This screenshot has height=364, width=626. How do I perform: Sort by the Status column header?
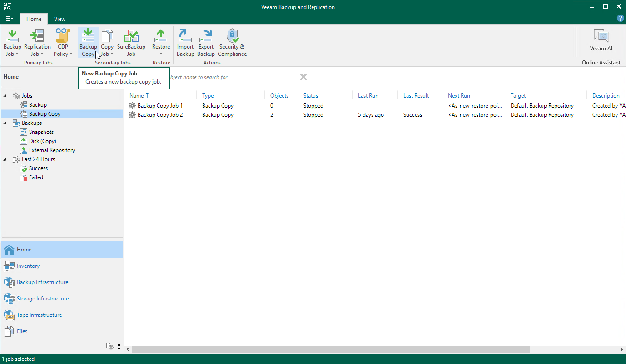[x=311, y=96]
